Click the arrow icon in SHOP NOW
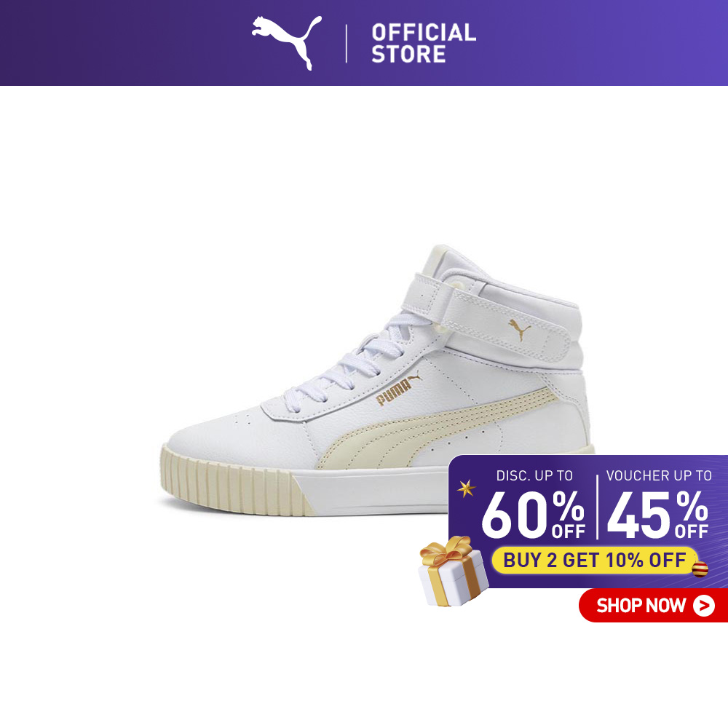Viewport: 728px width, 728px height. 703,606
